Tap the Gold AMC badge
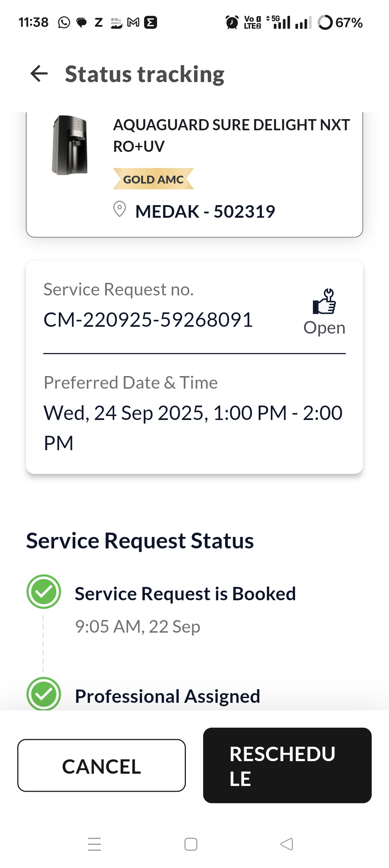This screenshot has height=868, width=389. point(153,179)
